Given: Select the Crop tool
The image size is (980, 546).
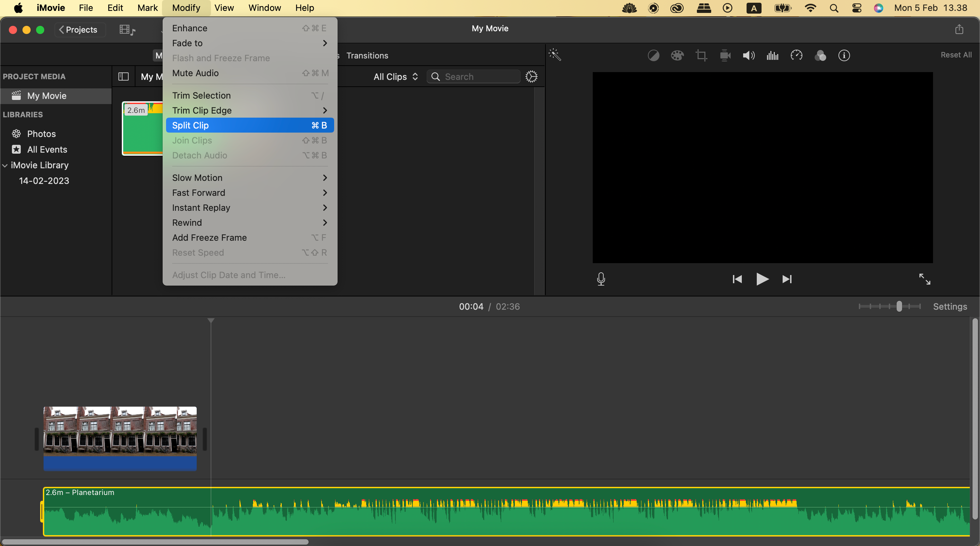Looking at the screenshot, I should [702, 55].
